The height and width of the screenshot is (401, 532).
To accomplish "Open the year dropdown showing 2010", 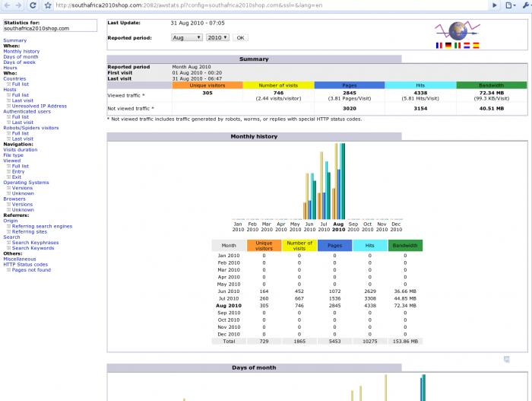I will click(217, 37).
